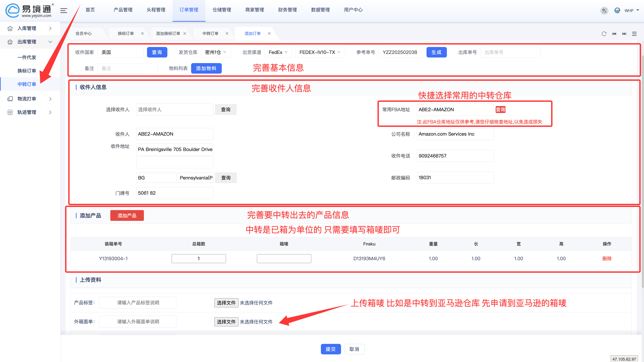Viewport: 644px width, 362px height.
Task: Click the 删除 link in product row
Action: tap(607, 258)
